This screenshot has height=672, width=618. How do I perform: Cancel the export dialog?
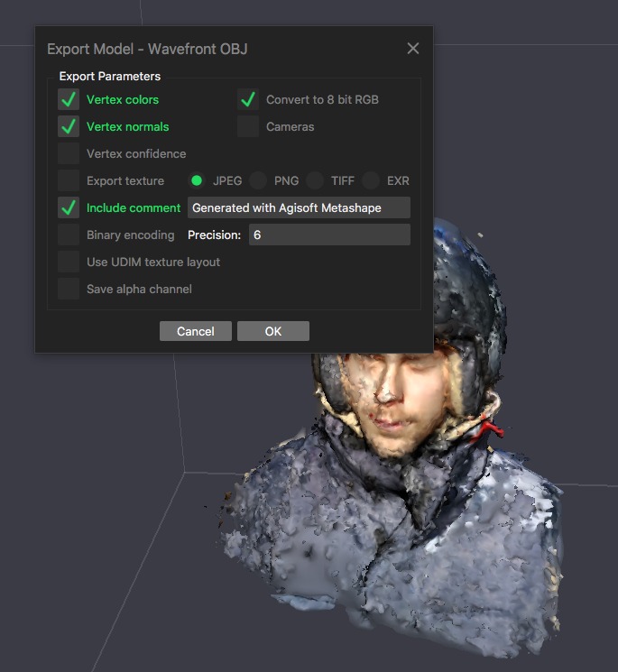pos(196,331)
